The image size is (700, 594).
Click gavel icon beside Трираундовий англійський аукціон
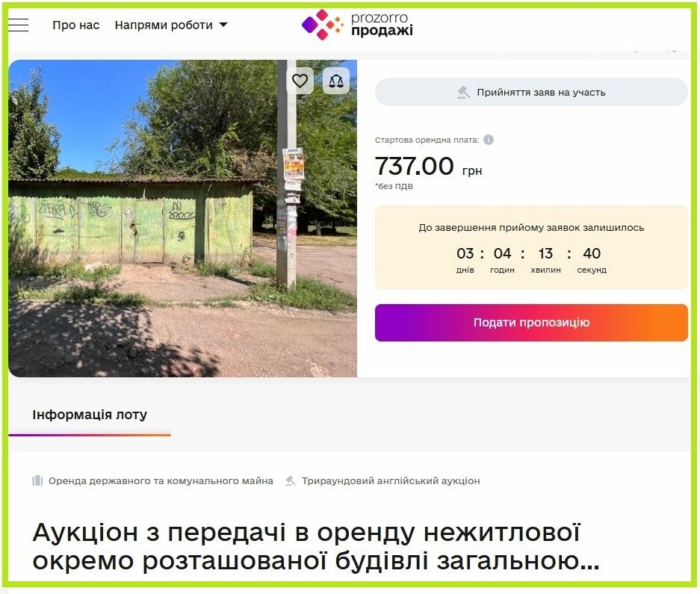[290, 480]
